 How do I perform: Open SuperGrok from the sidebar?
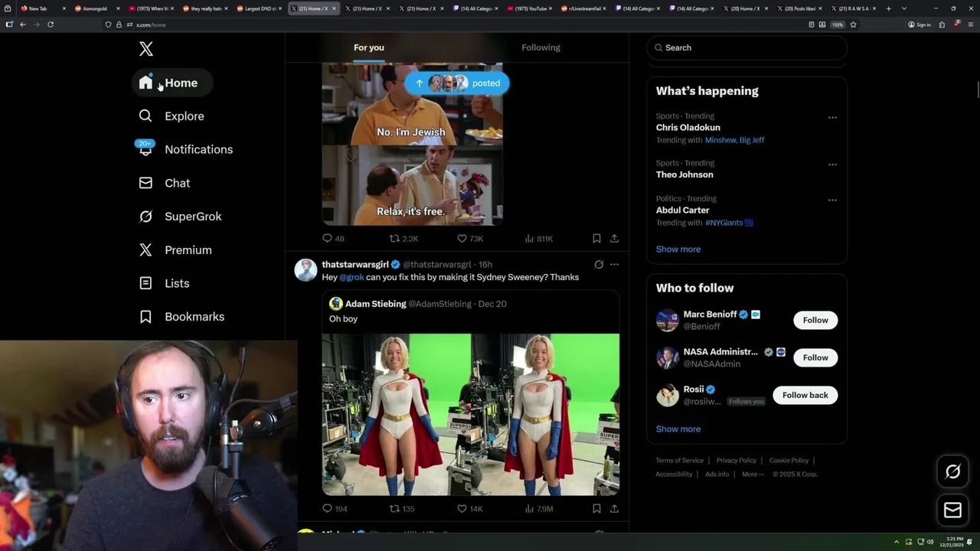[x=181, y=217]
